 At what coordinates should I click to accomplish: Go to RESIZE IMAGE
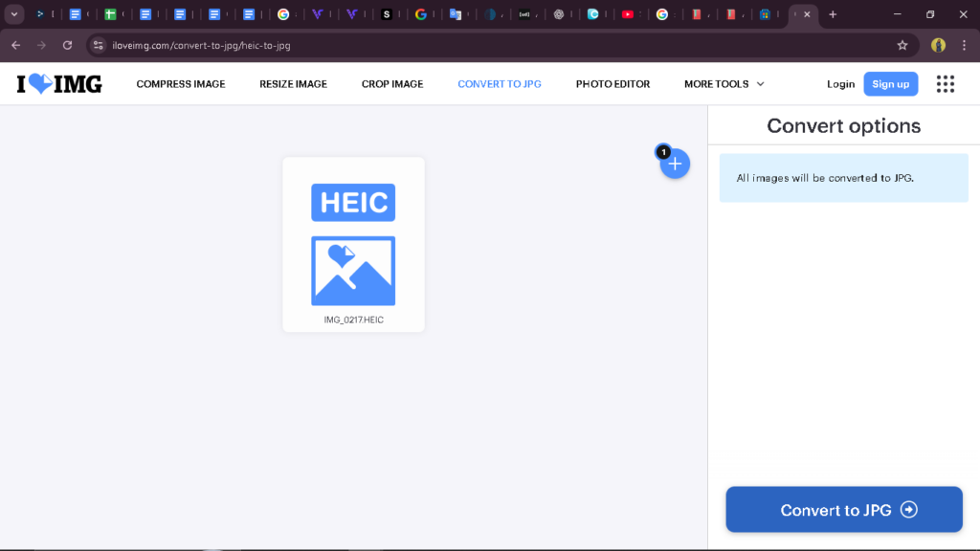pyautogui.click(x=293, y=84)
